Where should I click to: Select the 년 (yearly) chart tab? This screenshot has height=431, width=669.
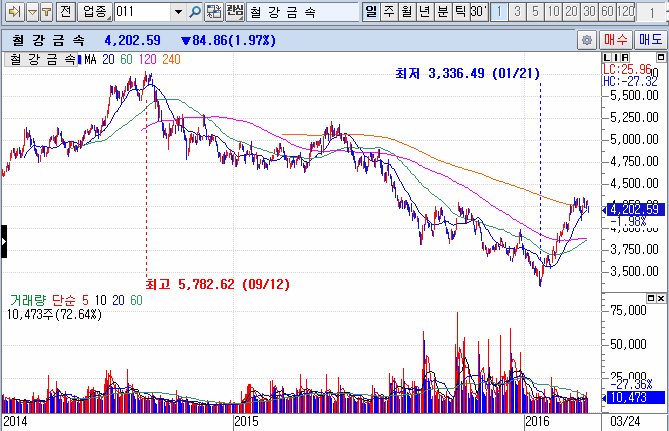coord(423,11)
